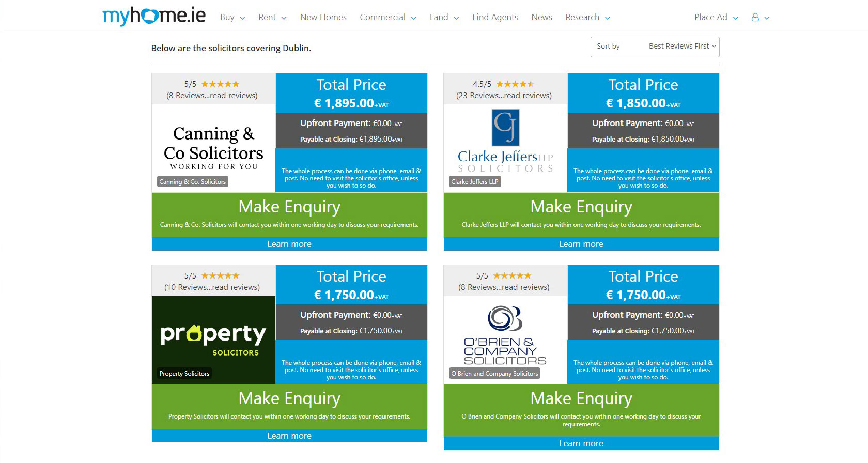This screenshot has width=868, height=463.
Task: Click the Canning & Co. Solicitors name tag
Action: pos(193,182)
